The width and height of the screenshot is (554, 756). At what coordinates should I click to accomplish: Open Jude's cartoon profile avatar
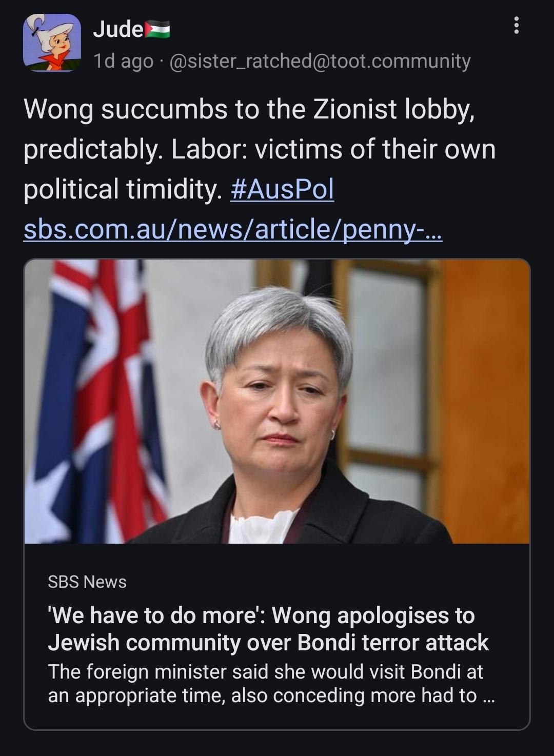52,43
